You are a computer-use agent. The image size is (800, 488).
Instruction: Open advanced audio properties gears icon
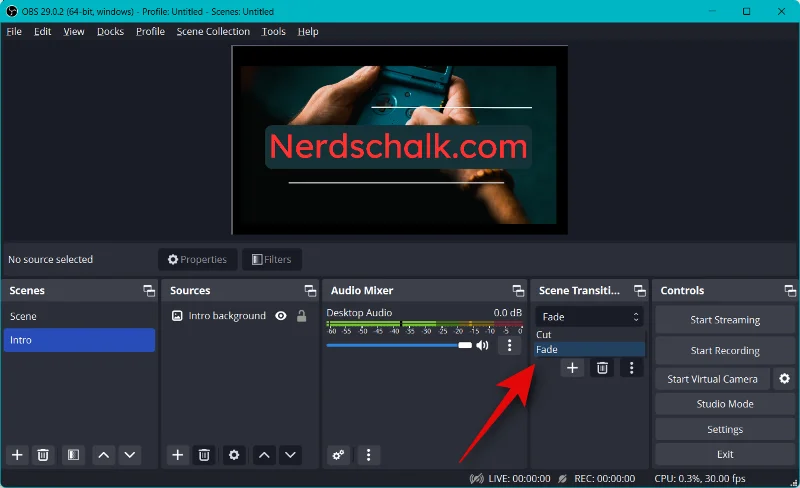coord(338,454)
